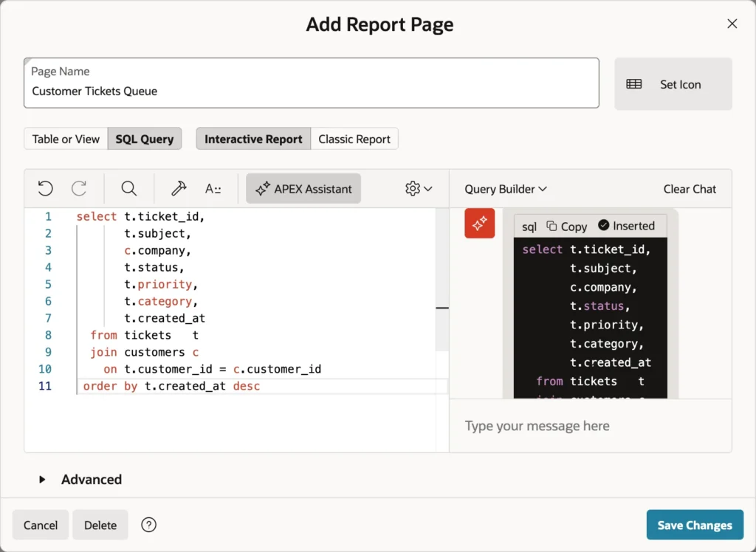The image size is (756, 552).
Task: Click the Undo icon in editor toolbar
Action: [45, 188]
